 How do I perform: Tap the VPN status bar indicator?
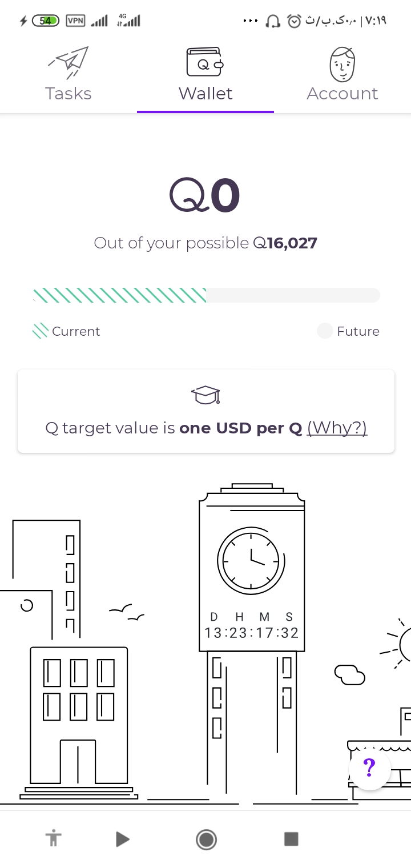75,21
